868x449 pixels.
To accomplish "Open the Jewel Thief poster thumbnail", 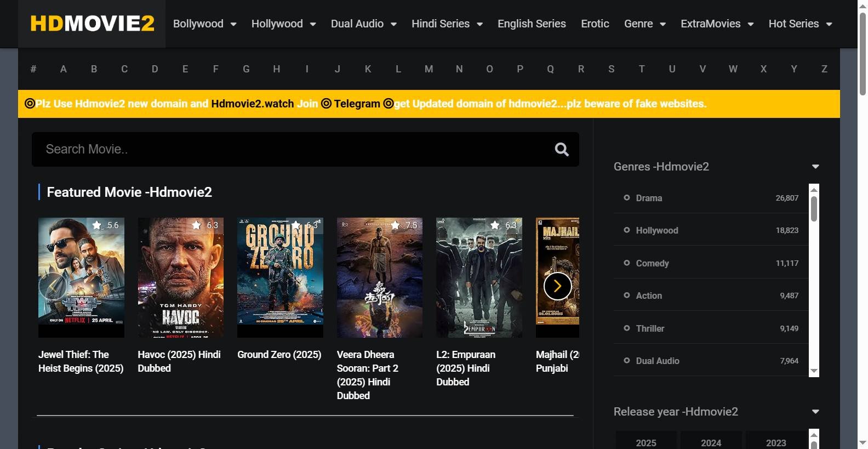I will (x=81, y=277).
